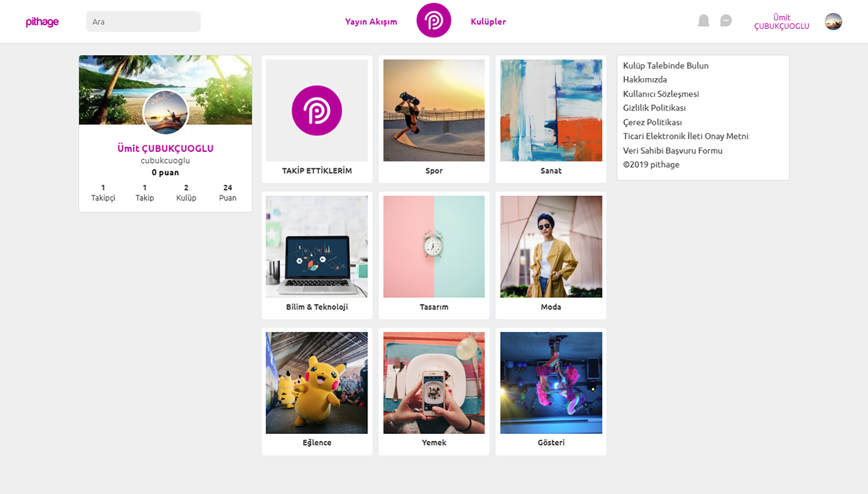Open the profile picture on profile card
The image size is (868, 494).
tap(166, 112)
